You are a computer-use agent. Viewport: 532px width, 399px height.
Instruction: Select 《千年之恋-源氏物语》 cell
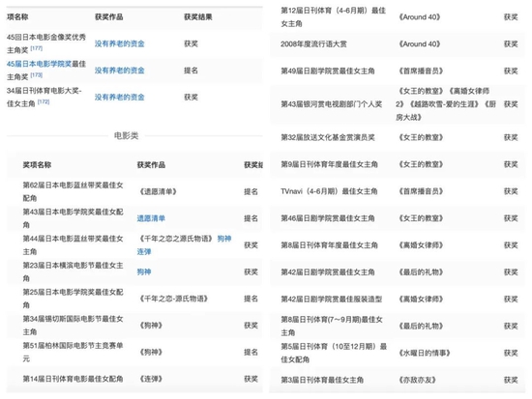tap(173, 299)
